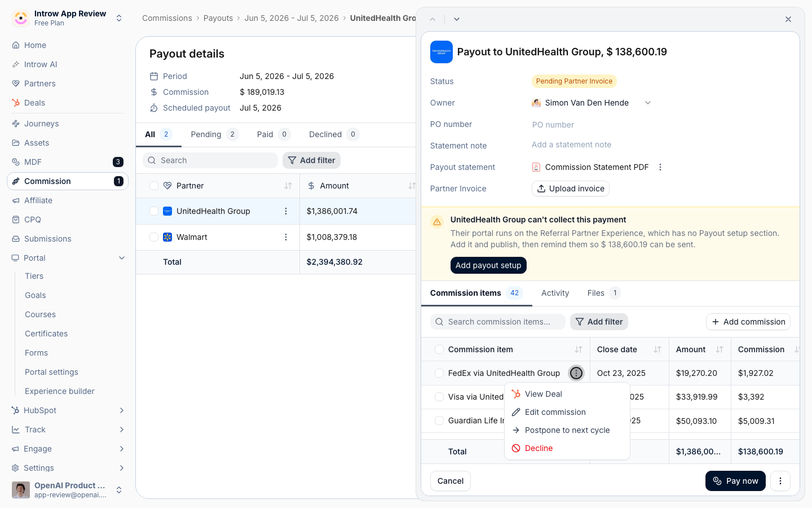Go to next payout with down arrow
This screenshot has height=508, width=812.
(x=457, y=19)
